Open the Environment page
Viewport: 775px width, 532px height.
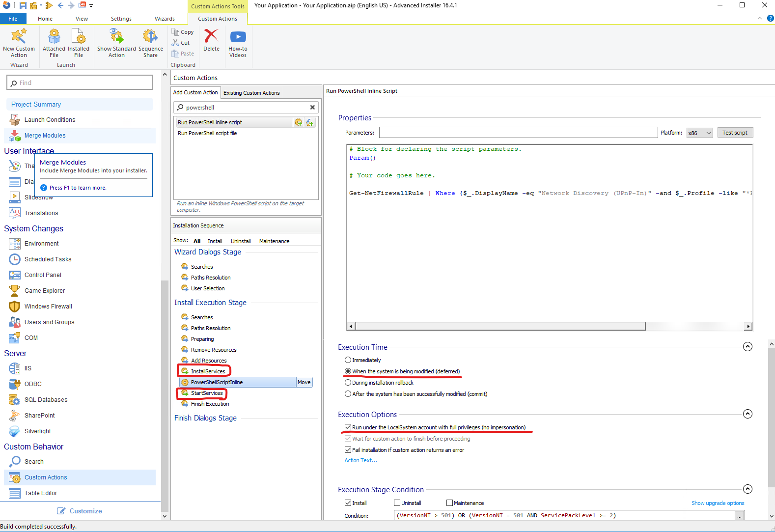pos(41,244)
